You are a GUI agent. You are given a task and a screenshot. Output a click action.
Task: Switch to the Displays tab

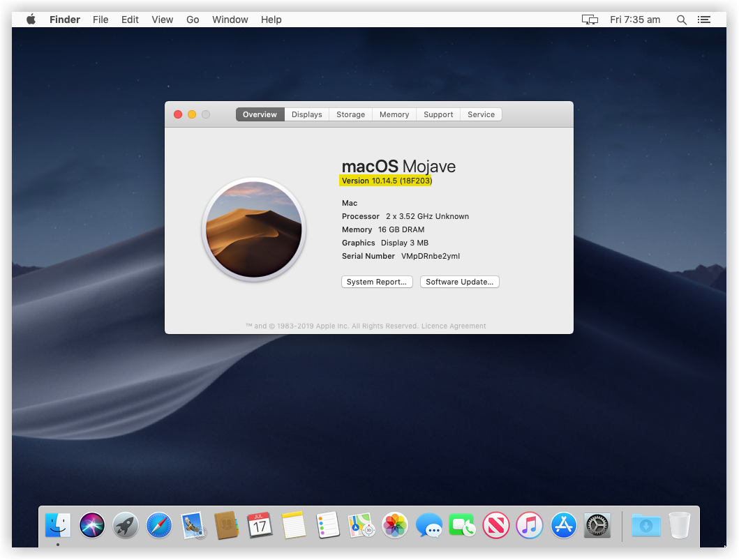[x=307, y=114]
